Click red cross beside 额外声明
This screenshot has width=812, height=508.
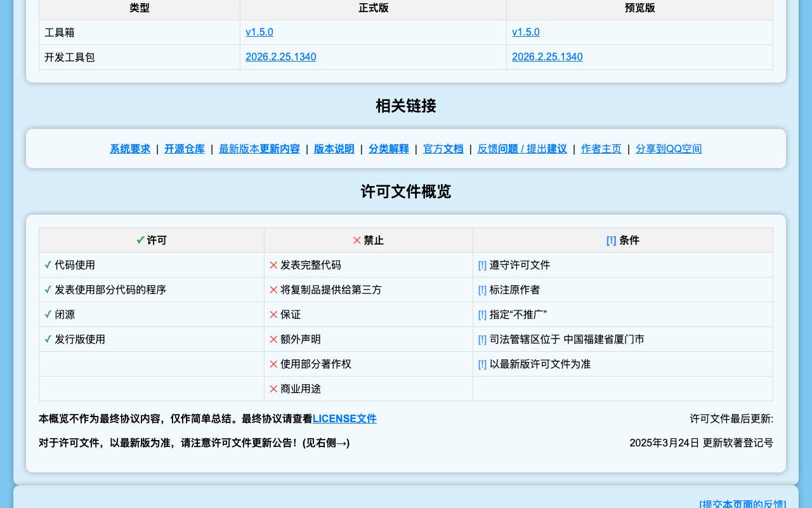[274, 340]
